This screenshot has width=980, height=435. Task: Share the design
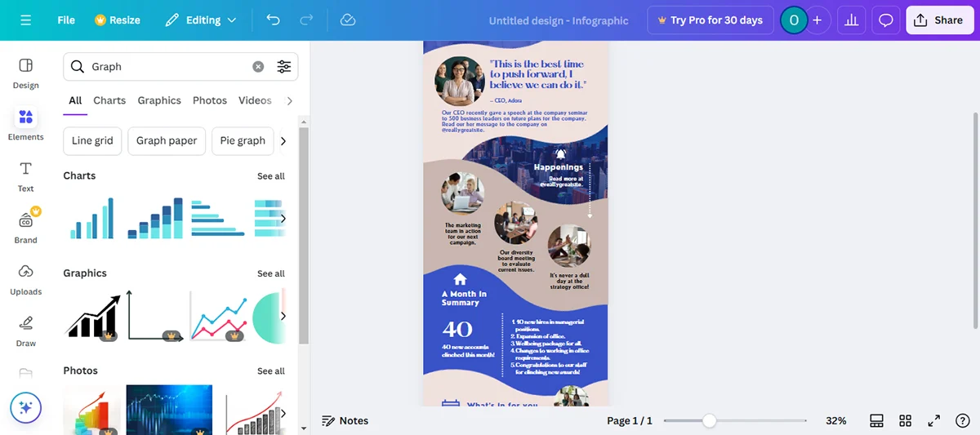click(x=940, y=20)
